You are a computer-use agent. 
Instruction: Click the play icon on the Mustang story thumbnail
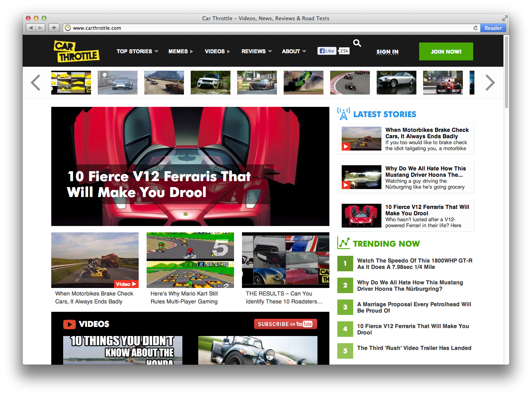point(346,185)
